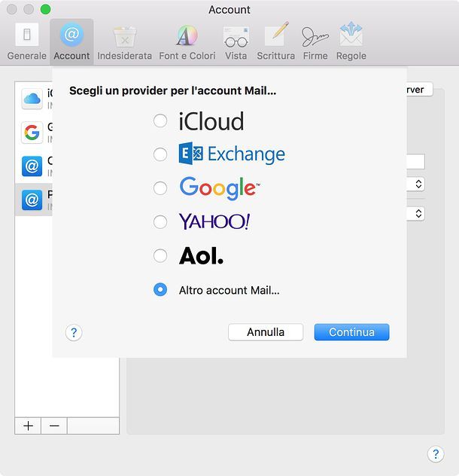Open the Regole rules pane
Screen dimensions: 459x476
pyautogui.click(x=351, y=42)
